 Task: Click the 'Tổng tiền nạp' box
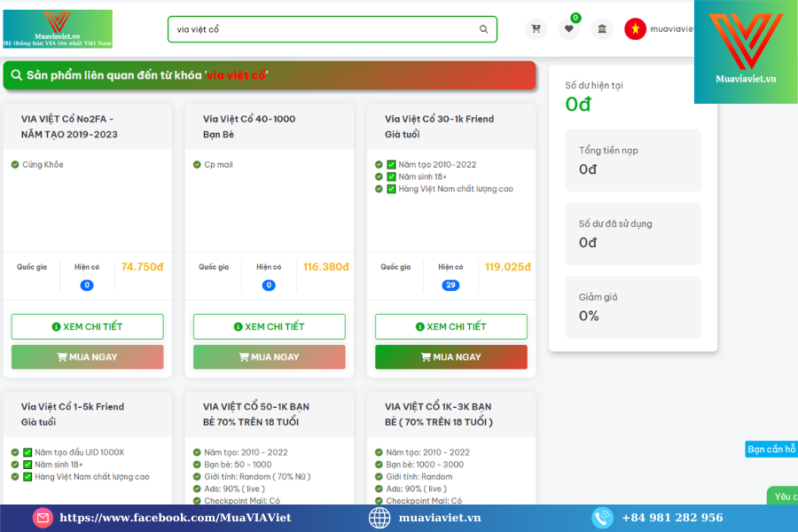[633, 160]
